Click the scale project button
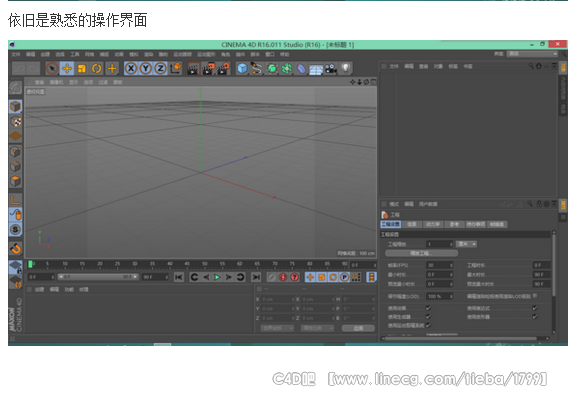This screenshot has width=573, height=396. coord(421,253)
